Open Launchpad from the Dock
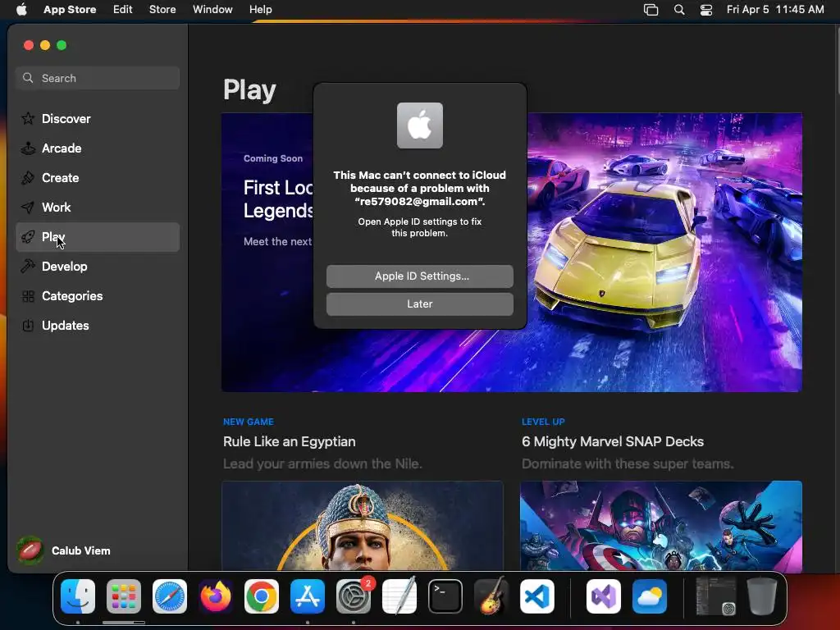 point(124,596)
